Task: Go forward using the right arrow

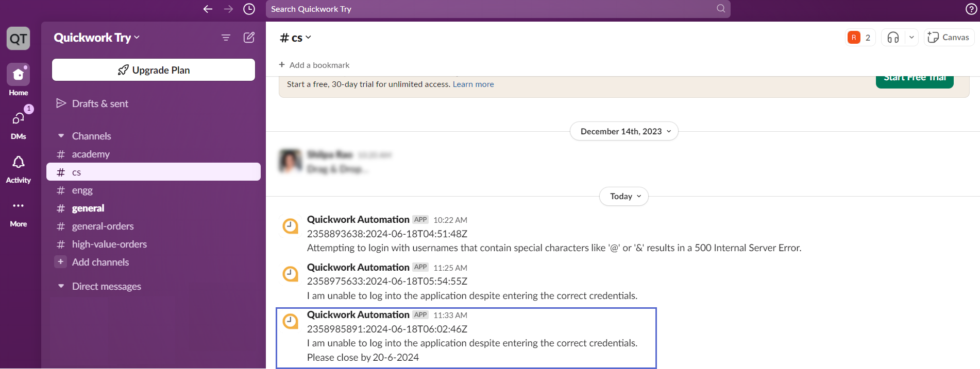Action: 228,9
